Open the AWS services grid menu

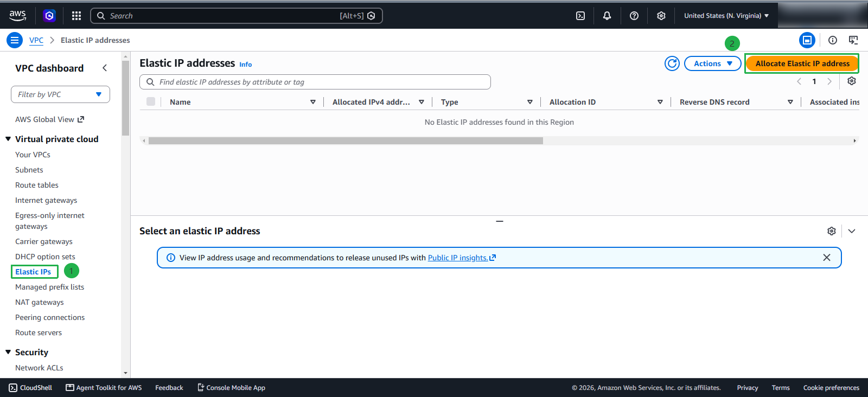(x=76, y=16)
